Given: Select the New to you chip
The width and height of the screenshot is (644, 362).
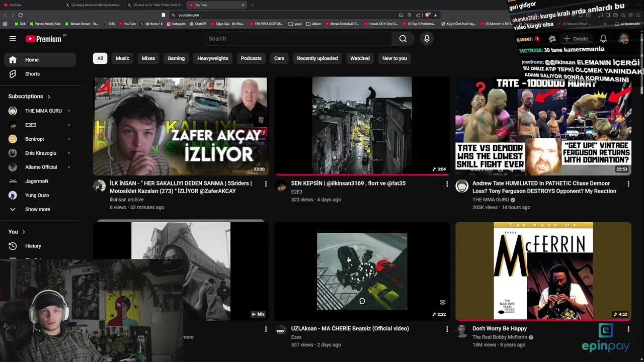Looking at the screenshot, I should point(394,58).
